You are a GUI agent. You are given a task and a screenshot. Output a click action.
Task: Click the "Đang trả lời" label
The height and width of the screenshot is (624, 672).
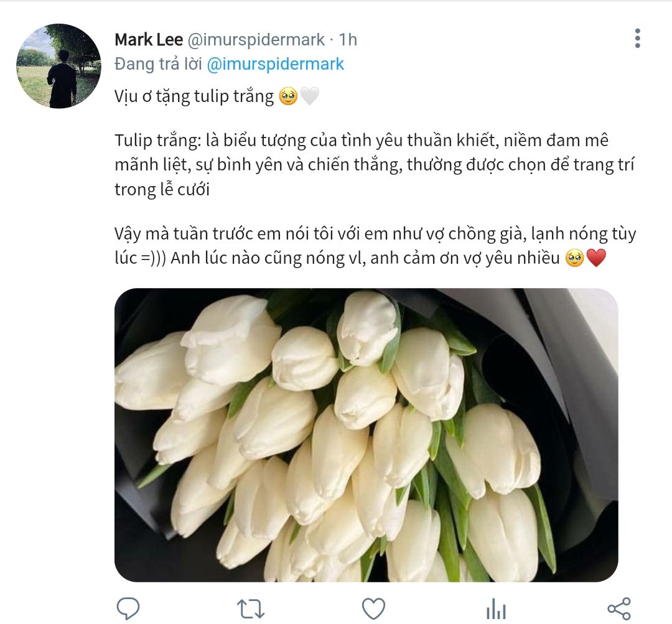[158, 64]
